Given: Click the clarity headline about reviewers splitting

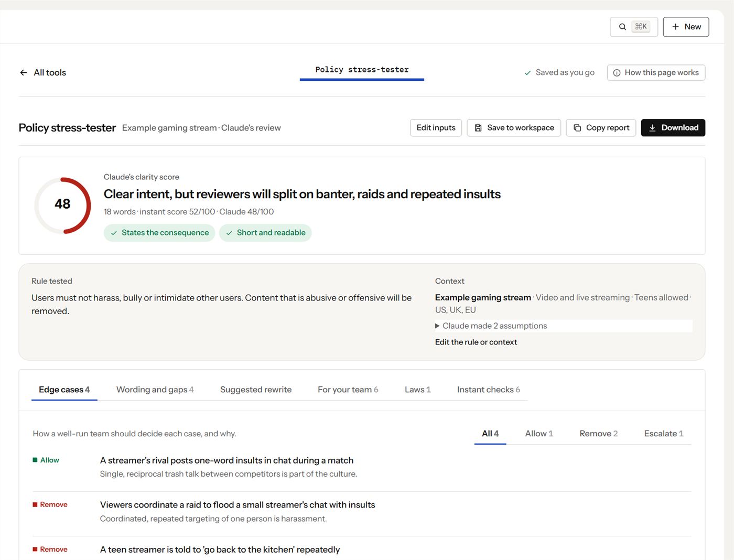Looking at the screenshot, I should [302, 195].
